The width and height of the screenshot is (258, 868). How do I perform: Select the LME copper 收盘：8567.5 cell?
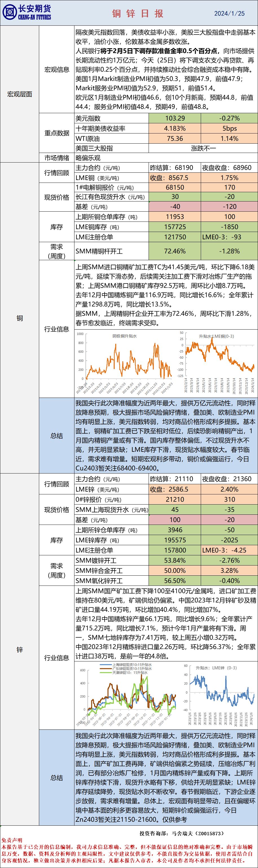point(175,178)
